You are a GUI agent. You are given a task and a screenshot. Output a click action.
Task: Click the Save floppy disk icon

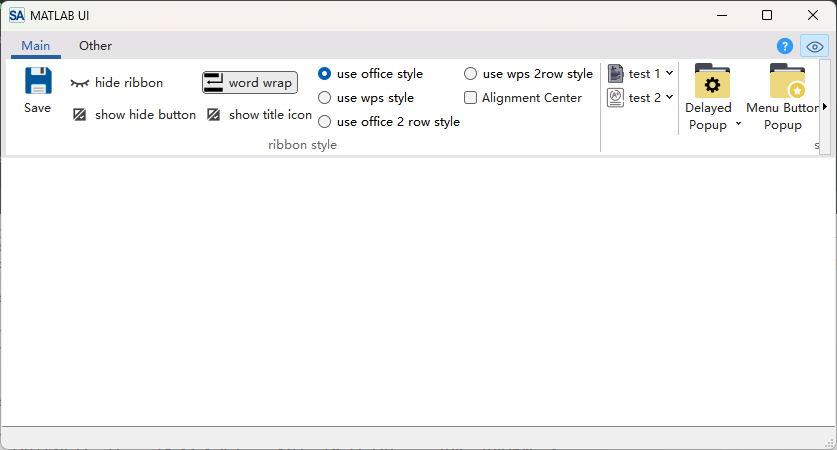point(38,81)
